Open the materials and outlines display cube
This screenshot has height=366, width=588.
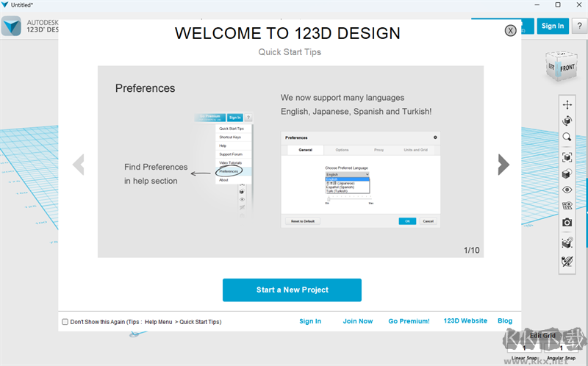[x=567, y=173]
